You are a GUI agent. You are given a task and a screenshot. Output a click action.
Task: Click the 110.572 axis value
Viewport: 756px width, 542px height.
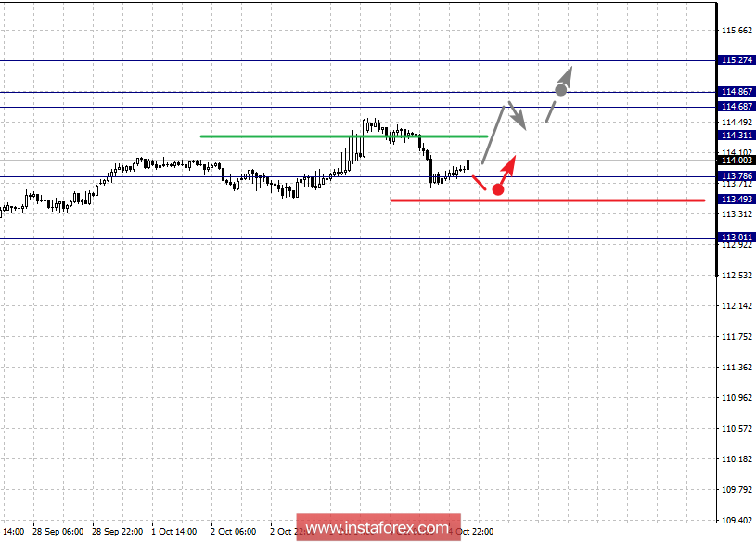click(x=737, y=429)
